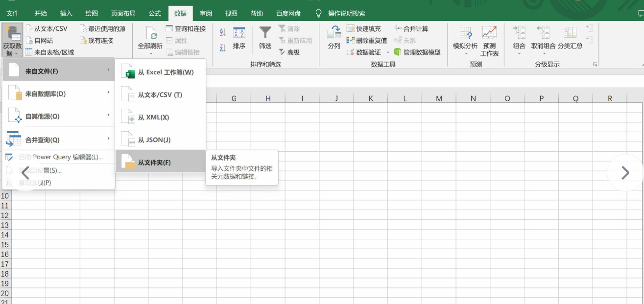The width and height of the screenshot is (644, 304).
Task: Click the 全部刷新 (Refresh All) icon
Action: (x=150, y=33)
